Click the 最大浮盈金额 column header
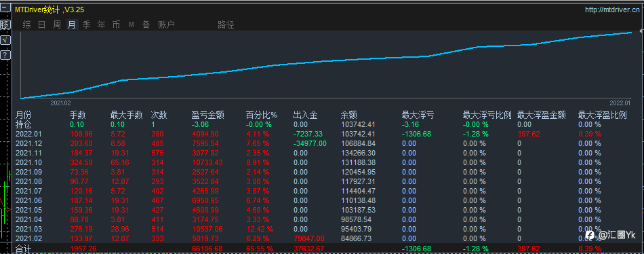644x254 pixels. click(x=542, y=115)
